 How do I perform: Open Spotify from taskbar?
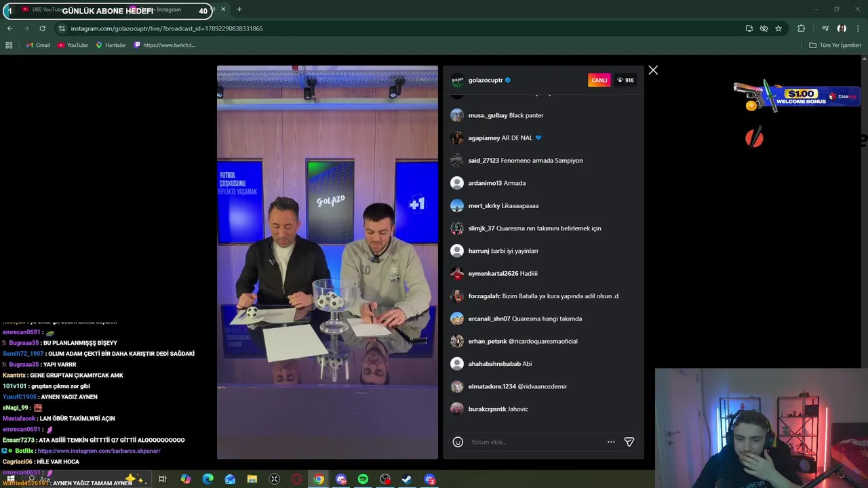tap(363, 479)
